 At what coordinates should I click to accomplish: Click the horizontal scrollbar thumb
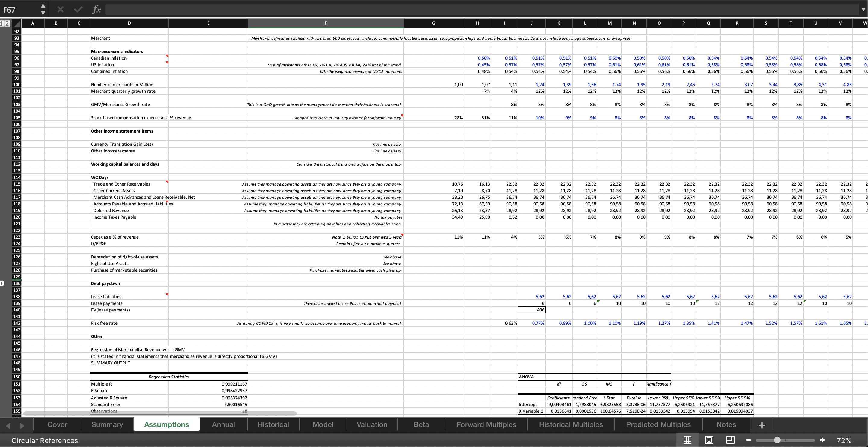pos(160,413)
